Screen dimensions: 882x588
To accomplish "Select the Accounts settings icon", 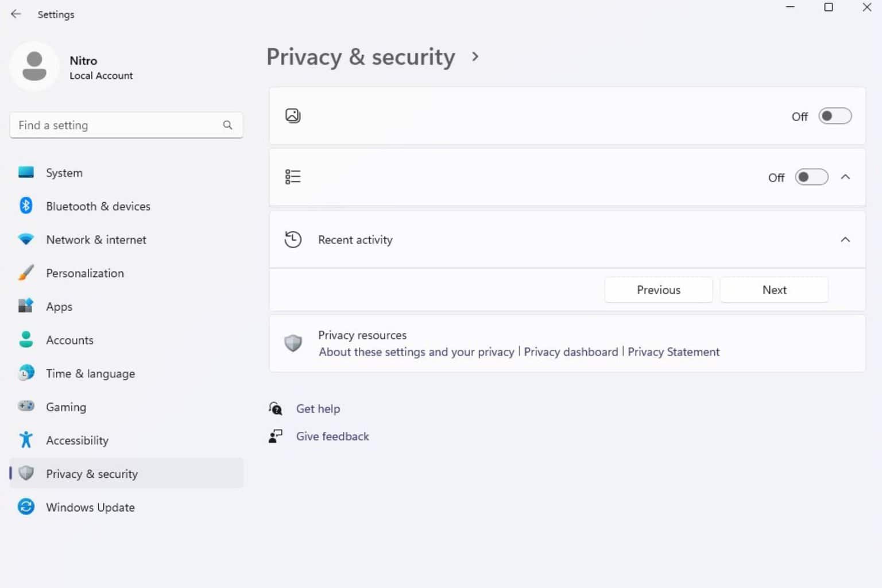I will tap(26, 339).
